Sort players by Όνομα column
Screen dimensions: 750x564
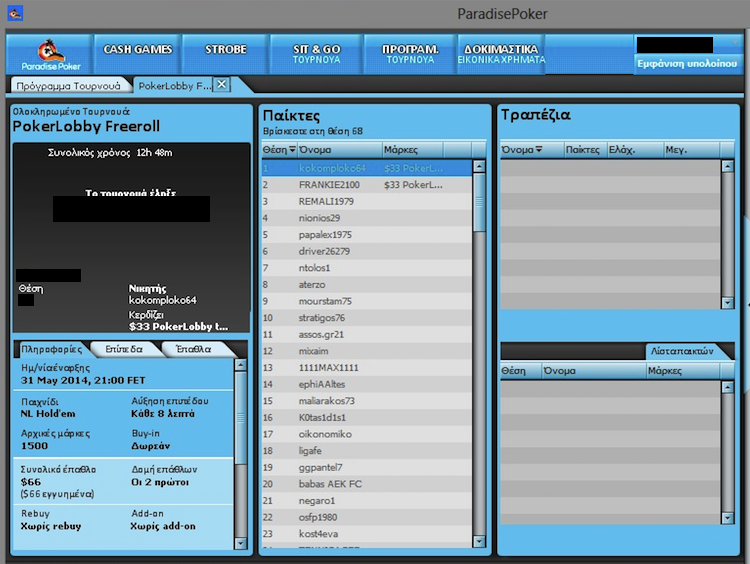point(340,150)
